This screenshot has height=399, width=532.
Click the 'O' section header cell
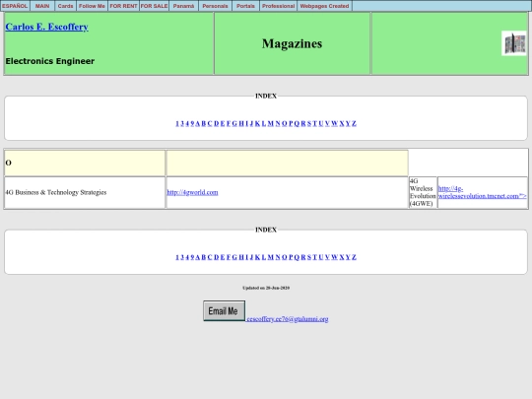(x=85, y=163)
